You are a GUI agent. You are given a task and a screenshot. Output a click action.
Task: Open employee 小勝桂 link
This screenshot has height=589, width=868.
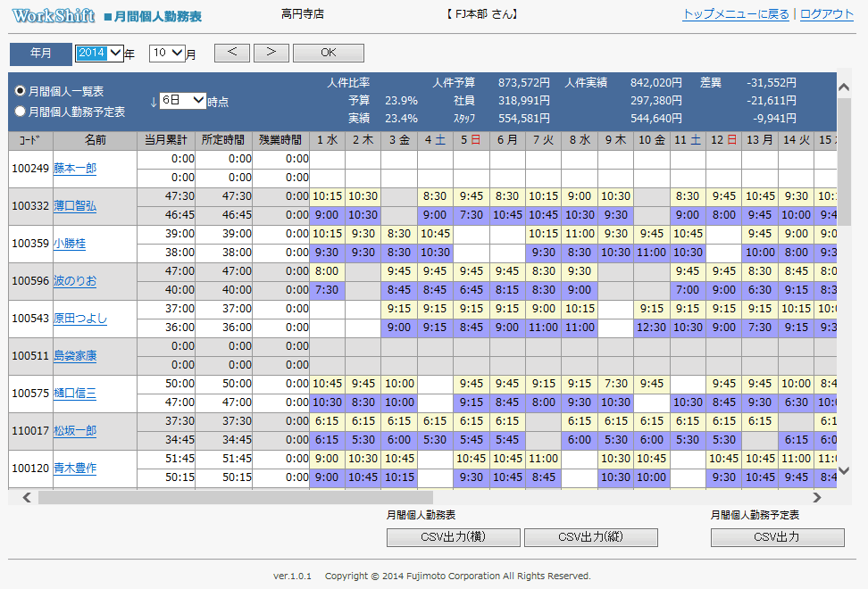[x=69, y=244]
